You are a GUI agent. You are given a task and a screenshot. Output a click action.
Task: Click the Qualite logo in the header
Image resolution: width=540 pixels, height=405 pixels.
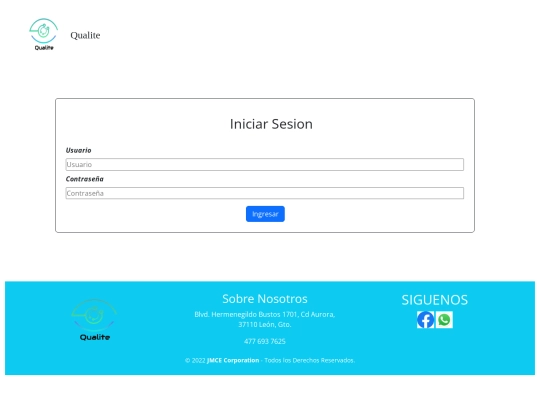43,34
